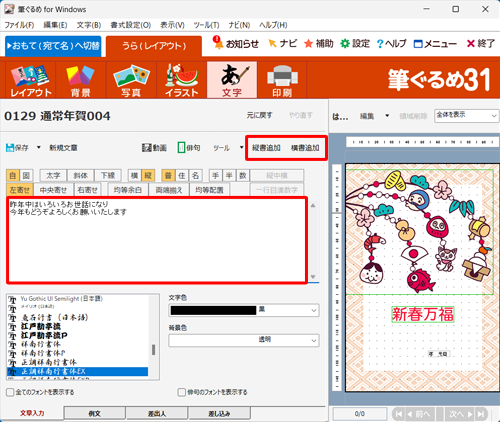Click 新規文章 to start new text
This screenshot has height=422, width=500.
pos(63,148)
